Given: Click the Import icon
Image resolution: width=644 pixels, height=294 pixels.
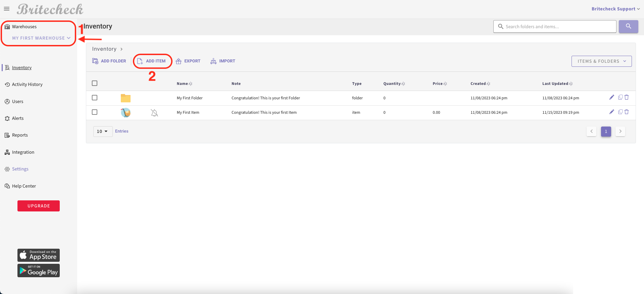Looking at the screenshot, I should (213, 61).
